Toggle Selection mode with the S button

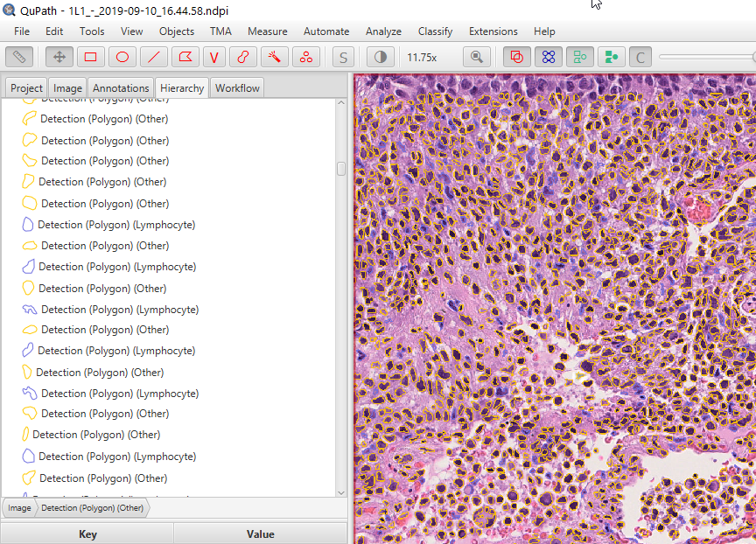click(x=342, y=57)
